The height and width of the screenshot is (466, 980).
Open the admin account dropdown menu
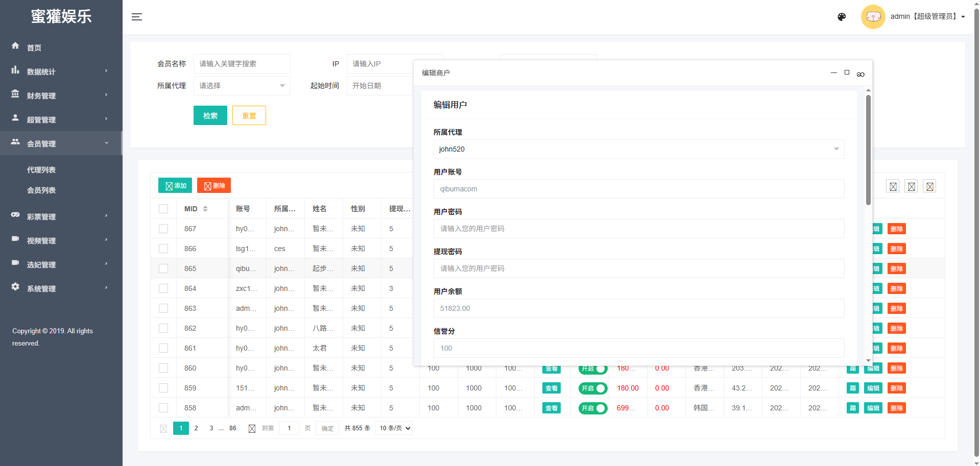click(x=927, y=17)
